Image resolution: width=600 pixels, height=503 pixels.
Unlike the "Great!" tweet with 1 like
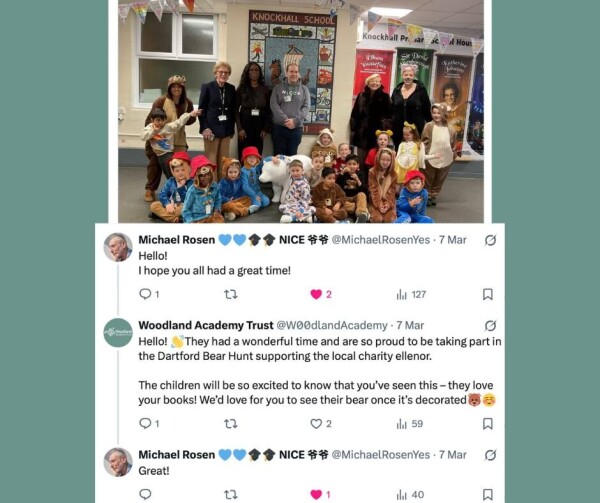coord(320,494)
